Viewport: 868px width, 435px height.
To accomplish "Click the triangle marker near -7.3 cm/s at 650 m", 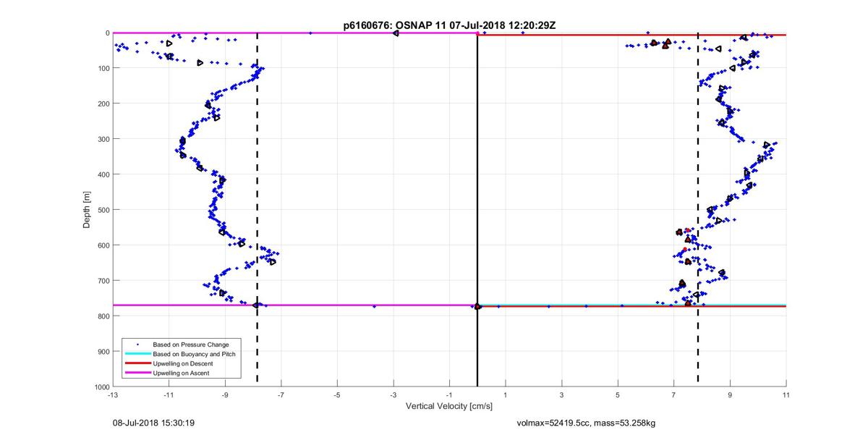I will click(x=273, y=261).
